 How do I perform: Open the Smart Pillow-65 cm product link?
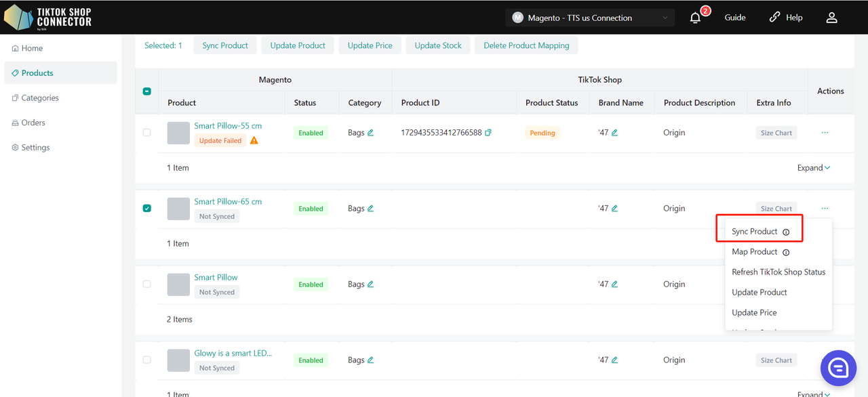[x=228, y=202]
